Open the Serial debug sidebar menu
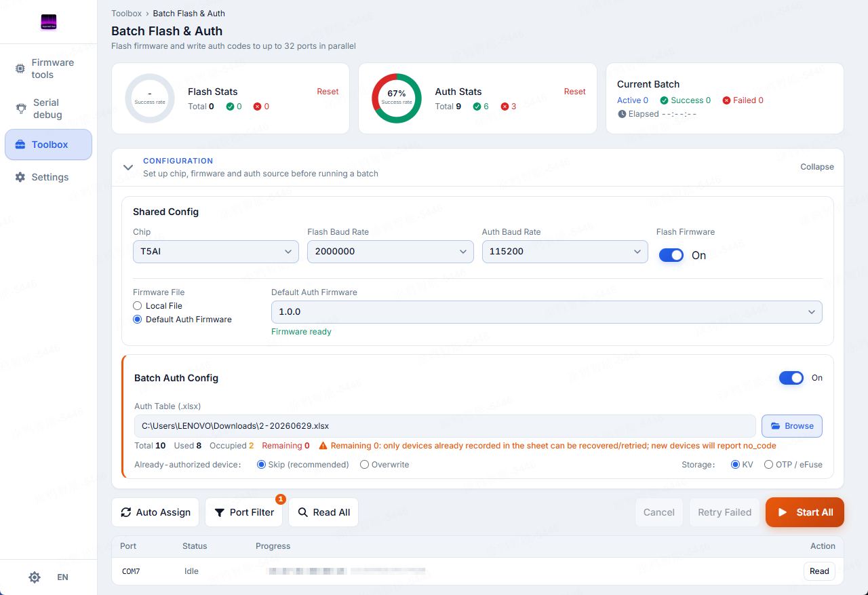The image size is (868, 595). [48, 109]
